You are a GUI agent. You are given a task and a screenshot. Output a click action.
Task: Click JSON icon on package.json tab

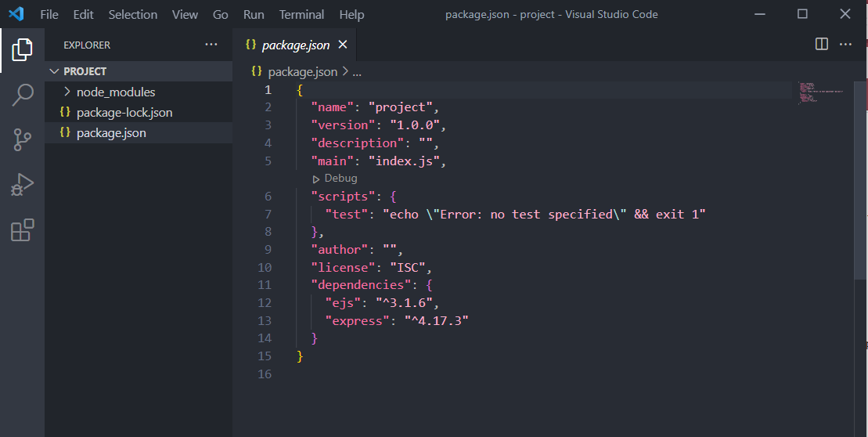250,45
